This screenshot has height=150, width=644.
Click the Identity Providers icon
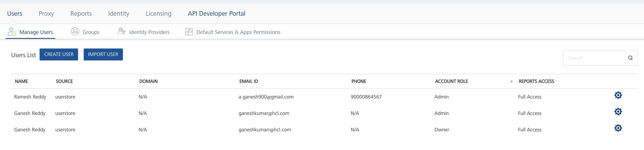122,31
